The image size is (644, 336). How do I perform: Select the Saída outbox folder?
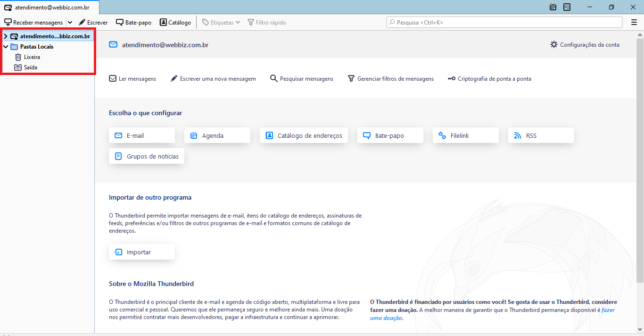[30, 67]
